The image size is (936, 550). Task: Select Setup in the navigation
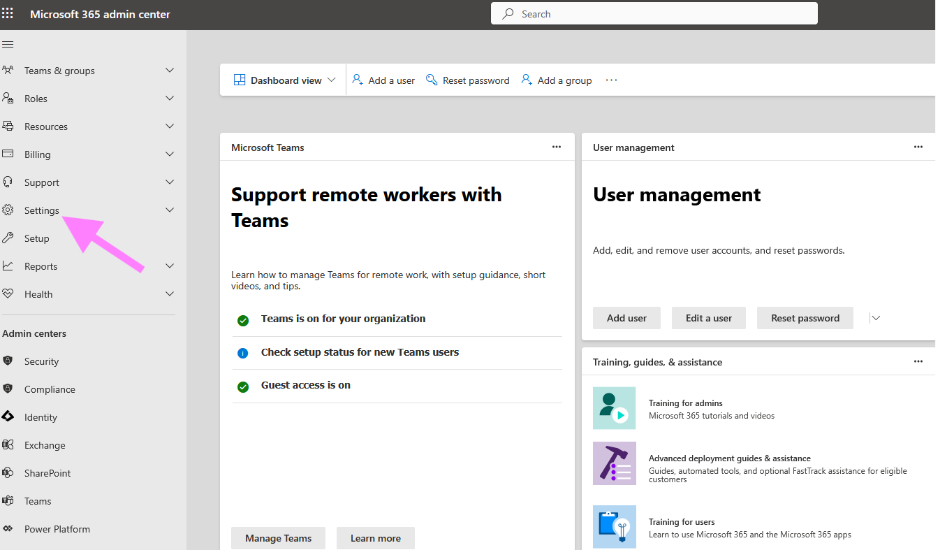coord(37,238)
